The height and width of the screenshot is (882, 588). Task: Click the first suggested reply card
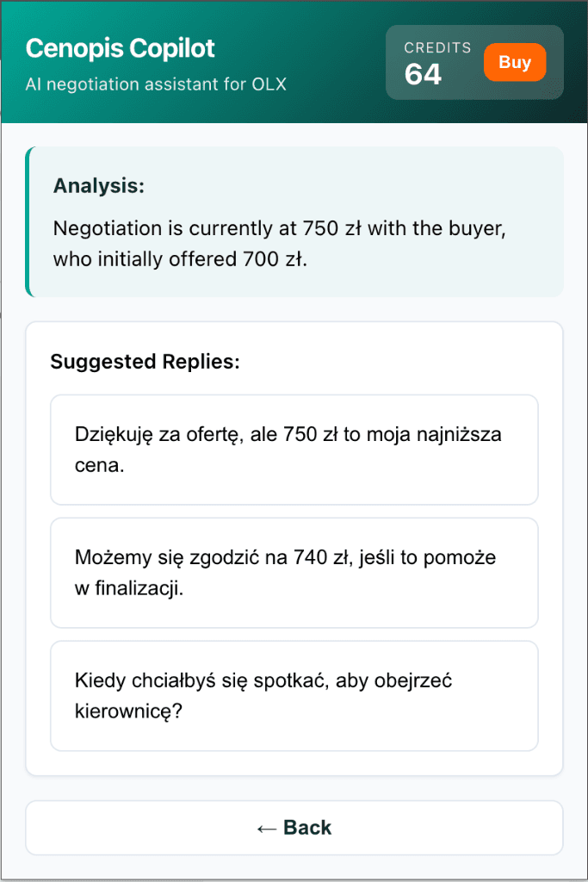(293, 449)
